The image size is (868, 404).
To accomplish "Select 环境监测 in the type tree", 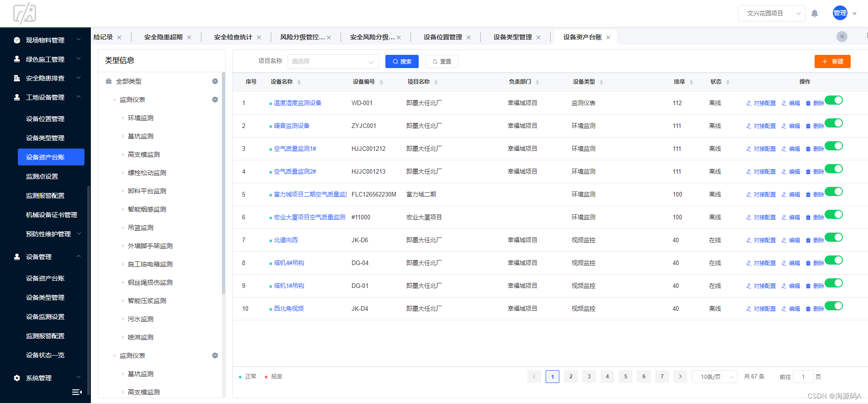I will (141, 118).
